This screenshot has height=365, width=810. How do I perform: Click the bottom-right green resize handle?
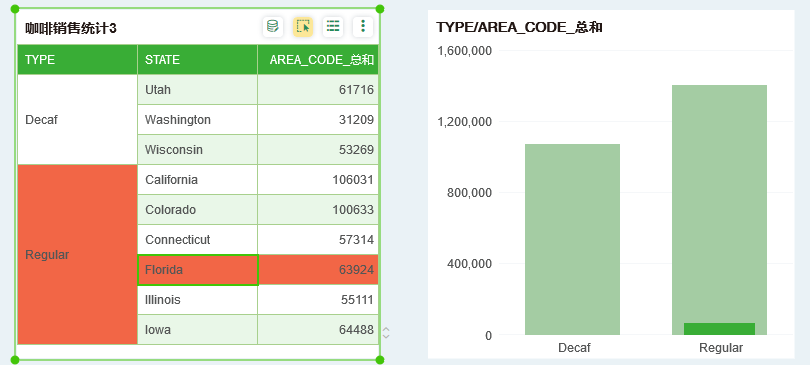pyautogui.click(x=380, y=360)
